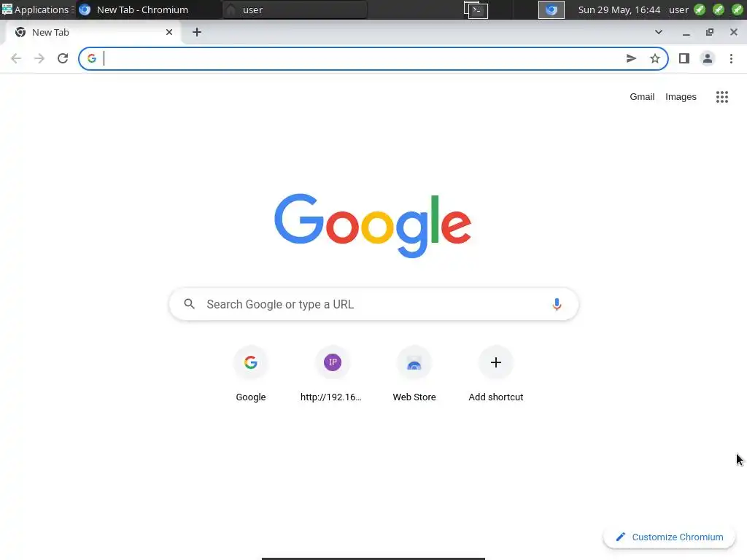This screenshot has width=747, height=560.
Task: Expand the tab search dropdown arrow
Action: point(659,32)
